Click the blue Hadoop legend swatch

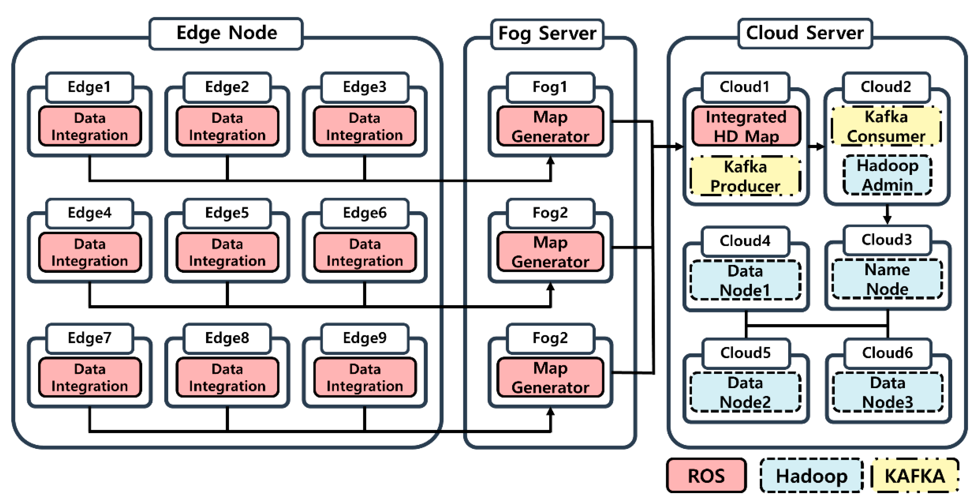coord(811,476)
